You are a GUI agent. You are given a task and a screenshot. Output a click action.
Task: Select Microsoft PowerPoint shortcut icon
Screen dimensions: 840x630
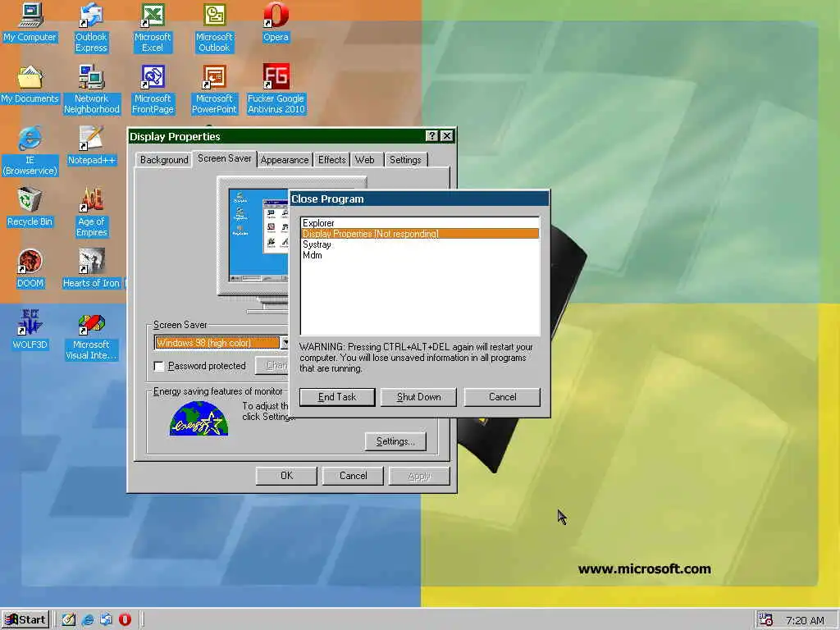[x=214, y=89]
